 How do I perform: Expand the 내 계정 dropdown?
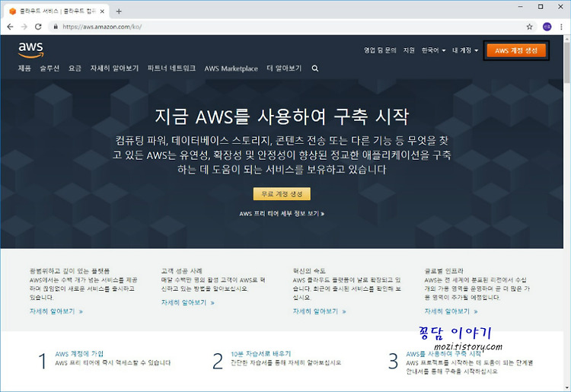(x=465, y=50)
